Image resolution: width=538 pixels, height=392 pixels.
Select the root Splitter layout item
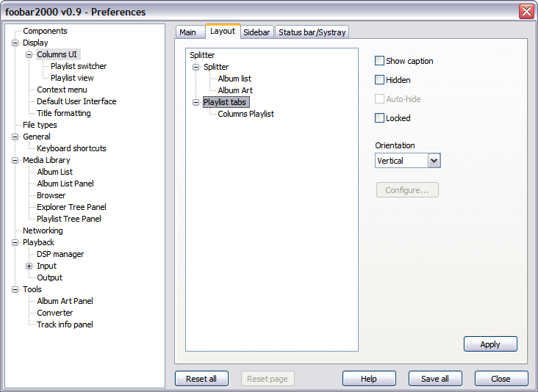tap(202, 55)
